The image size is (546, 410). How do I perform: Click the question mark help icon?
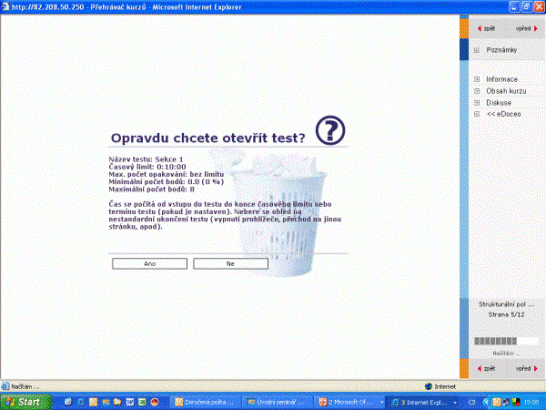[330, 130]
